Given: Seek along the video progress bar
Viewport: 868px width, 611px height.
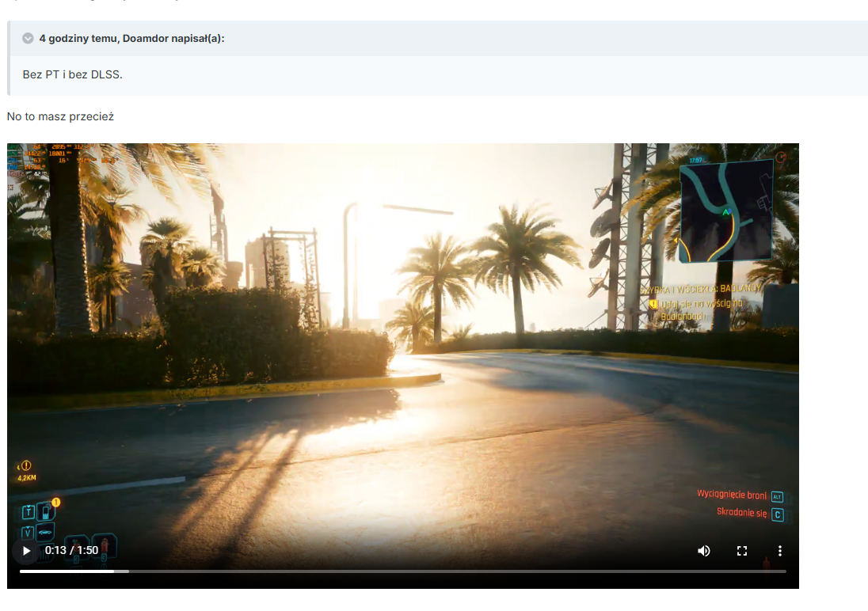Looking at the screenshot, I should 403,571.
